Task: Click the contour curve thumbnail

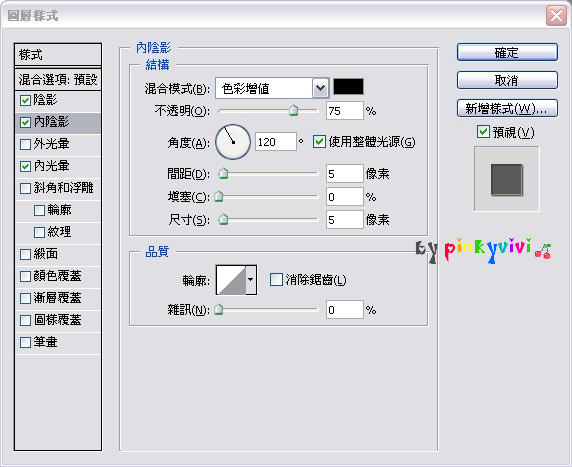Action: [231, 280]
